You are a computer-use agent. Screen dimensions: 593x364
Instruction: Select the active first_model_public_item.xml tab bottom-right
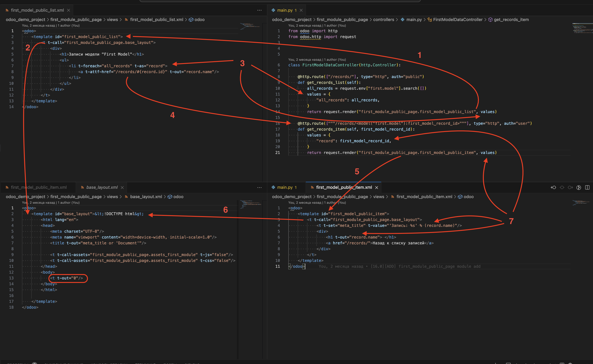tap(344, 187)
